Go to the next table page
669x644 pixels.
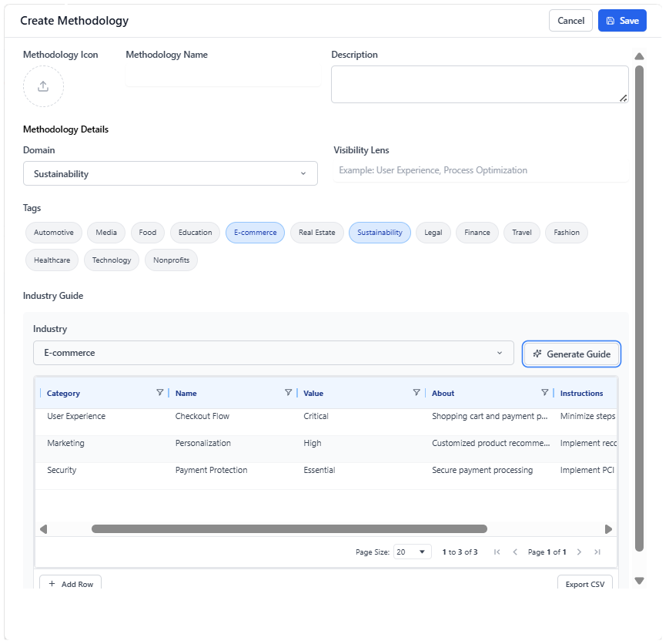[579, 552]
